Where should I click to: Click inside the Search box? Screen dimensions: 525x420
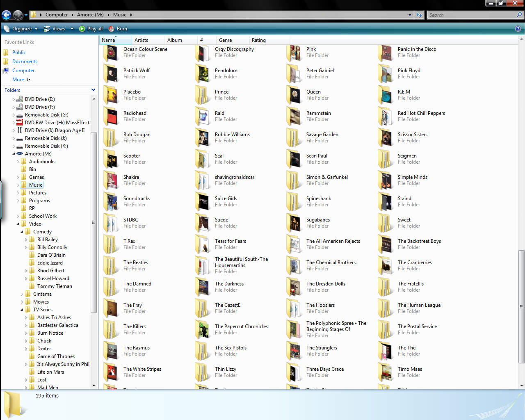tap(471, 15)
